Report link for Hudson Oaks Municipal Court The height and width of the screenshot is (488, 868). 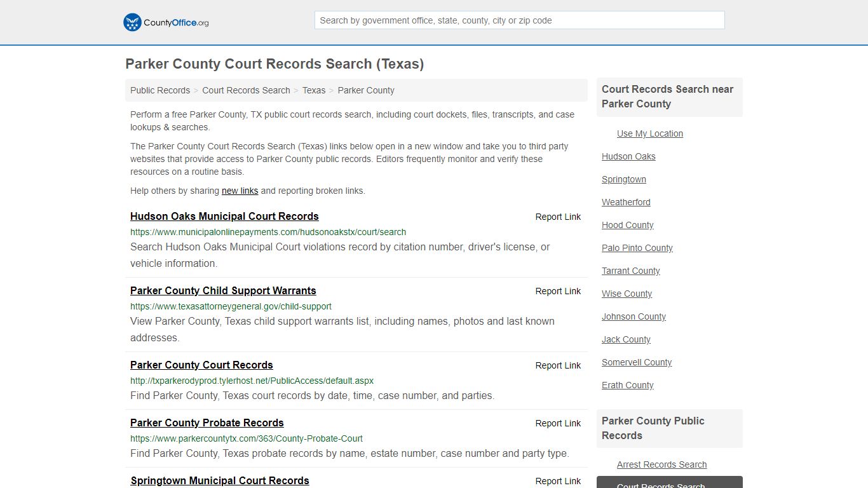[558, 217]
